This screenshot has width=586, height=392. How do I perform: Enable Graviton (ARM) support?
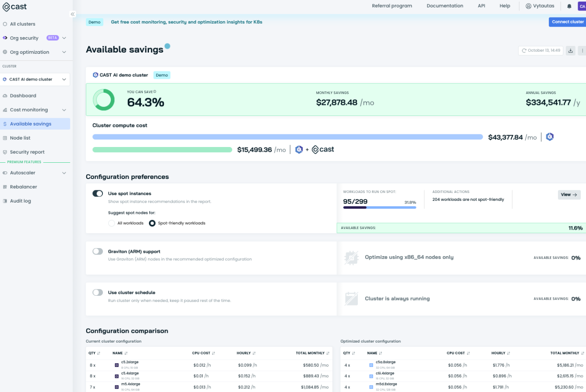tap(97, 251)
